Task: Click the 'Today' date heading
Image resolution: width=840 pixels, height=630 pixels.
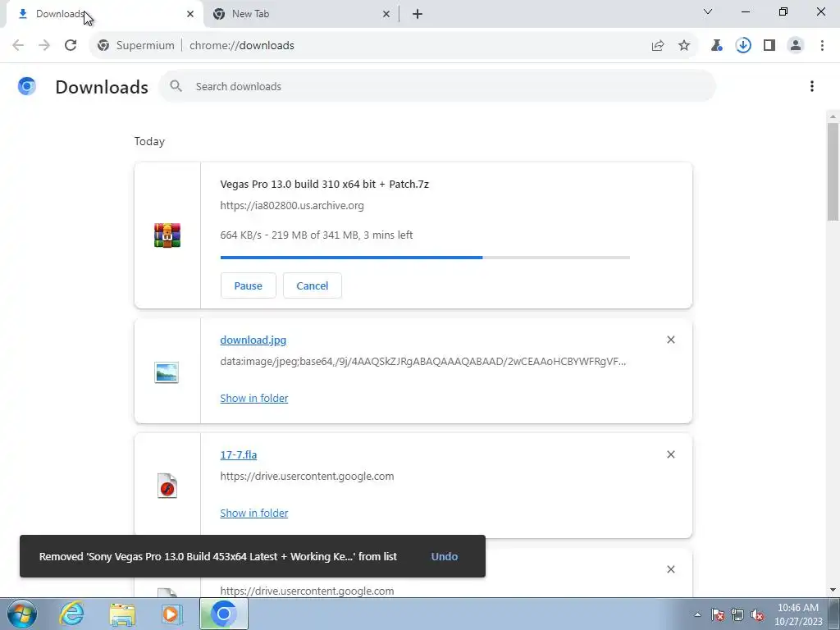Action: [149, 141]
